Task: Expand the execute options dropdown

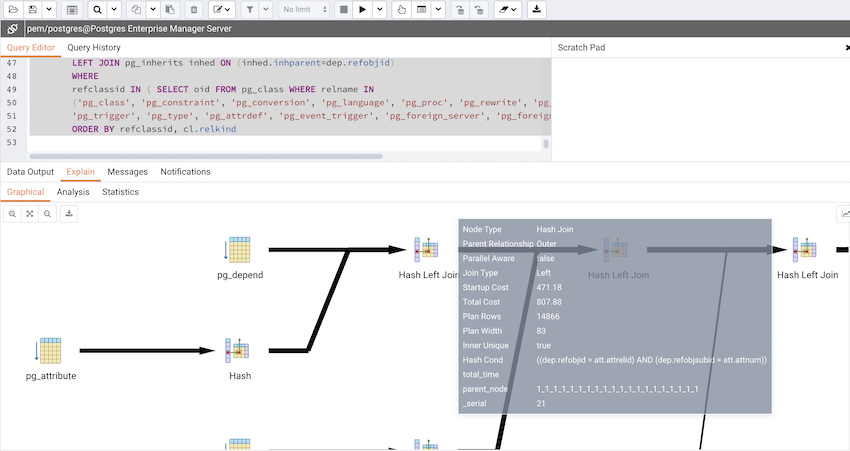Action: point(379,9)
